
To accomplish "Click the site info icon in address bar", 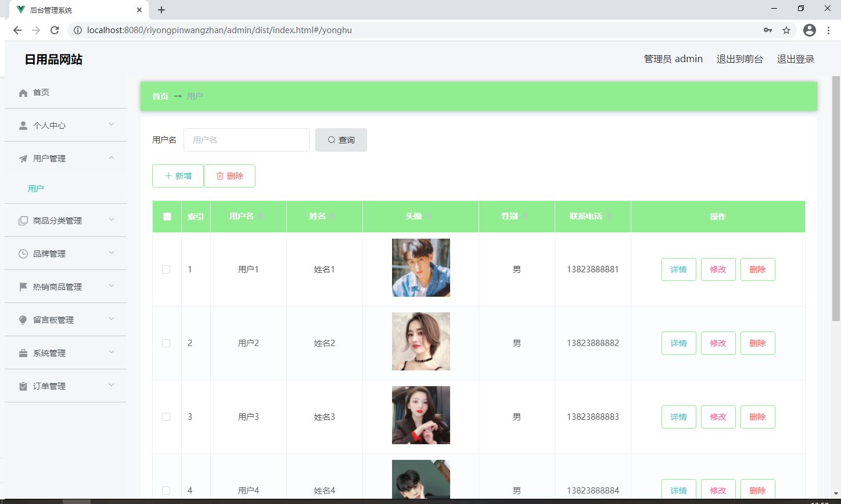I will pos(78,30).
